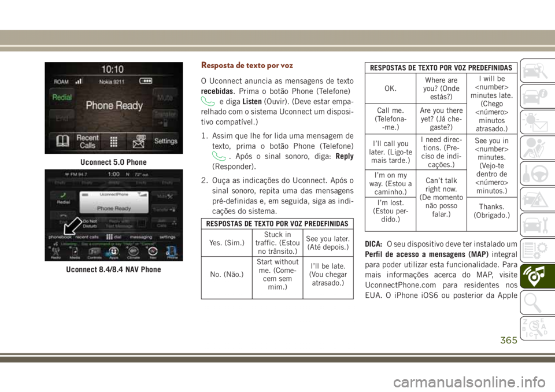Click the 'Uconnect 8.4/8.4 NAV Phone' caption
The width and height of the screenshot is (555, 392).
pos(114,269)
